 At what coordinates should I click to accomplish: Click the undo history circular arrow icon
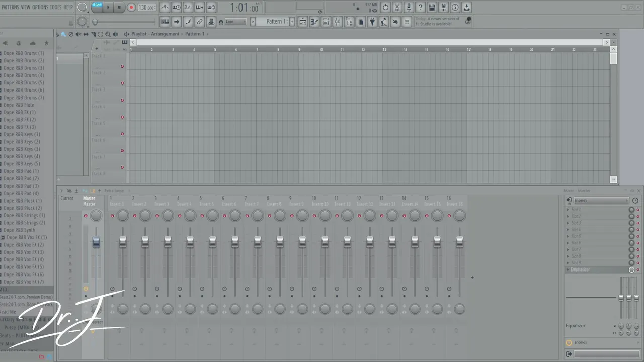385,7
